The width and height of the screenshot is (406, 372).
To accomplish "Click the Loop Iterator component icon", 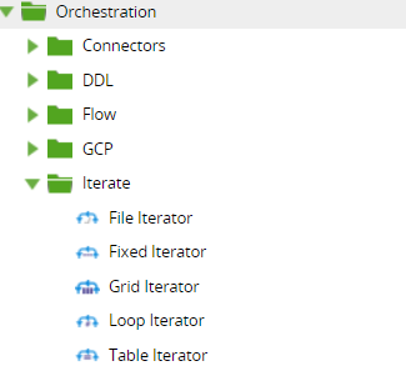I will [x=87, y=321].
